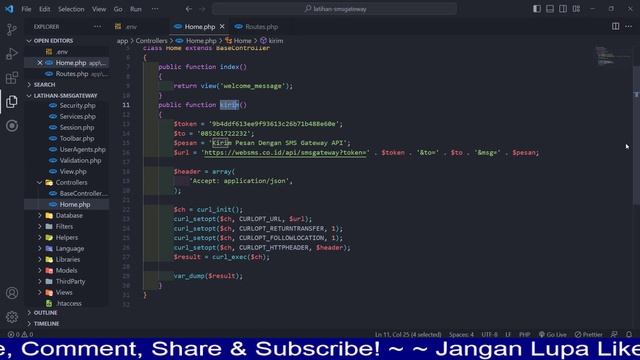640x360 pixels.
Task: Open Customize Layout icon
Action: [x=576, y=9]
